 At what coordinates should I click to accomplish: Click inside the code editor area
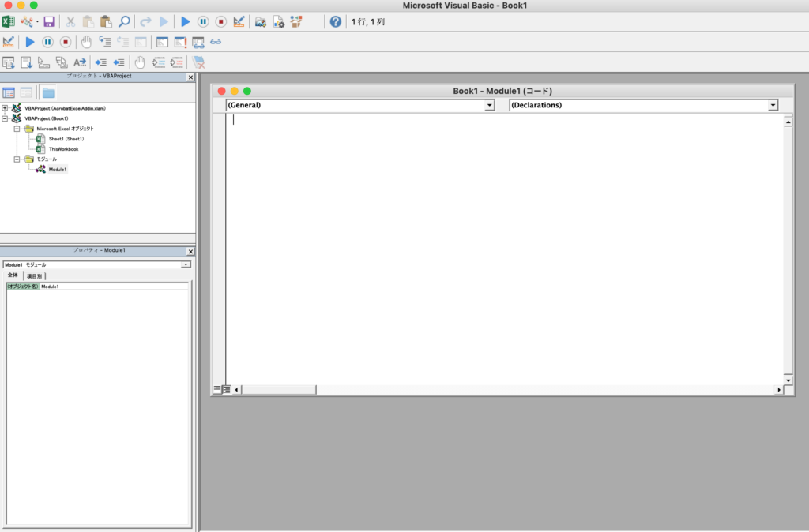505,249
